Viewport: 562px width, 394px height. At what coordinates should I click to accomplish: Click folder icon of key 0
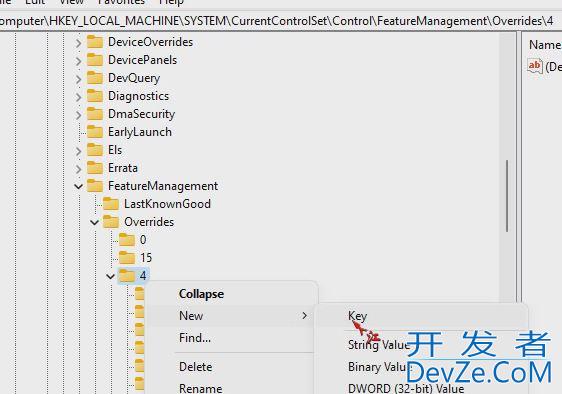coord(127,240)
